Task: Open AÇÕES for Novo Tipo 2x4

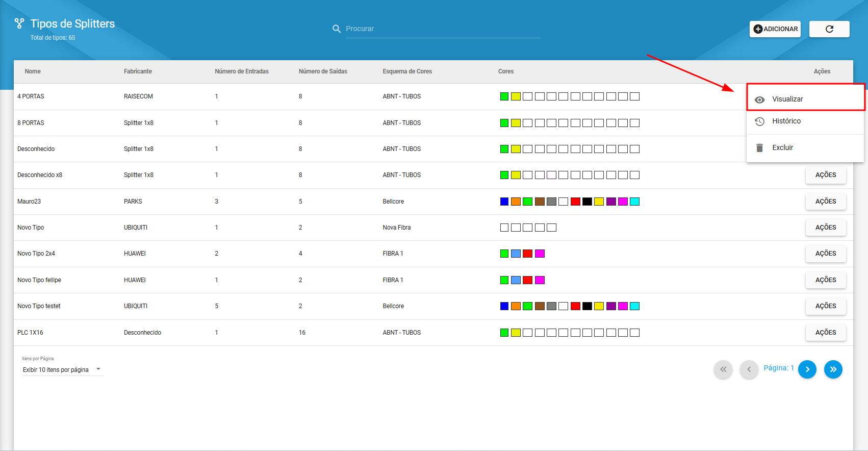Action: [x=826, y=254]
